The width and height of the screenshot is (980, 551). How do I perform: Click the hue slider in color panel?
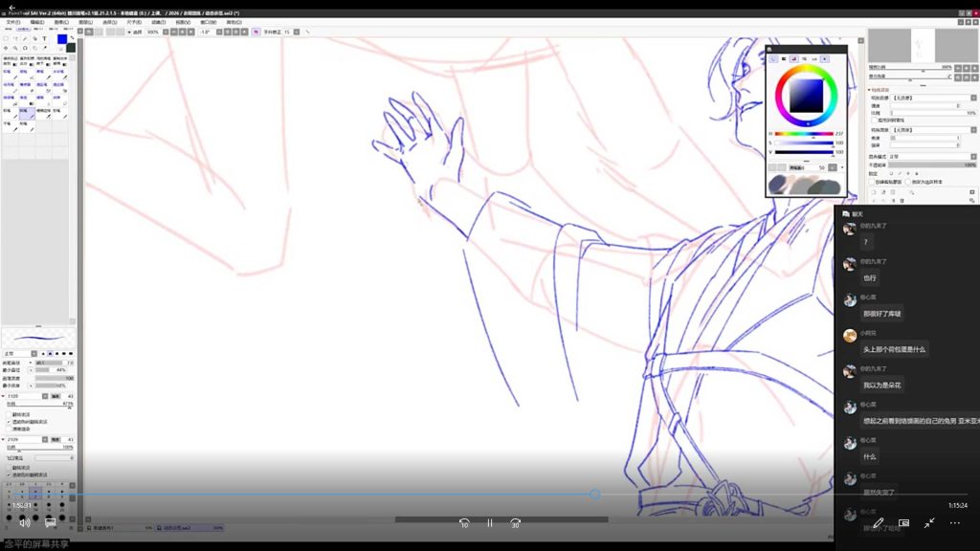click(804, 134)
